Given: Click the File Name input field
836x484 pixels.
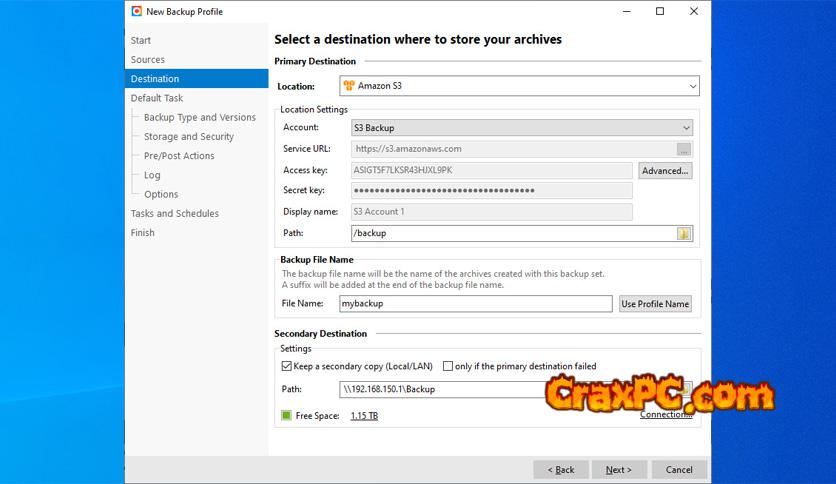Looking at the screenshot, I should tap(475, 304).
